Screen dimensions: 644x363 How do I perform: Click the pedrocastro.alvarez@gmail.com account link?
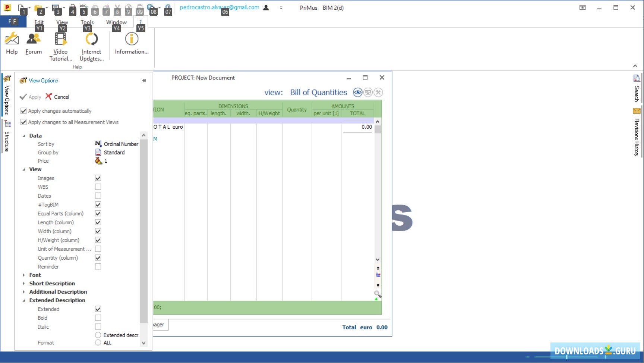click(220, 7)
